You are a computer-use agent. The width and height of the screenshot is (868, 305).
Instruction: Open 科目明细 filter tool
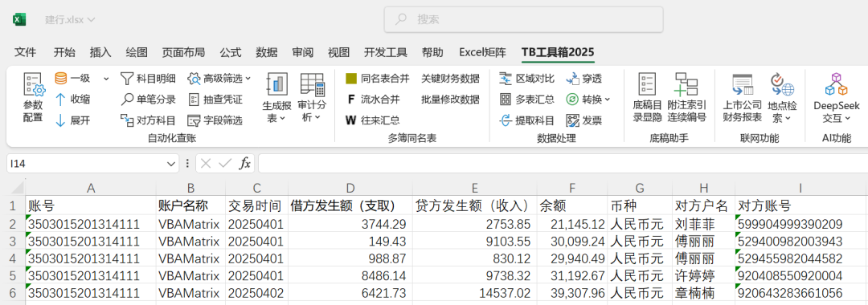pyautogui.click(x=149, y=79)
